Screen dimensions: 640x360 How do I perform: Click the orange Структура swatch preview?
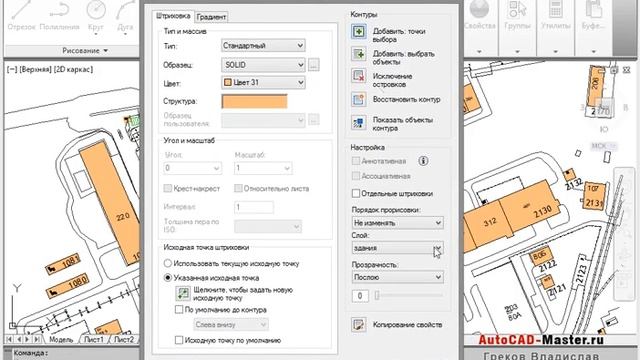[x=254, y=101]
